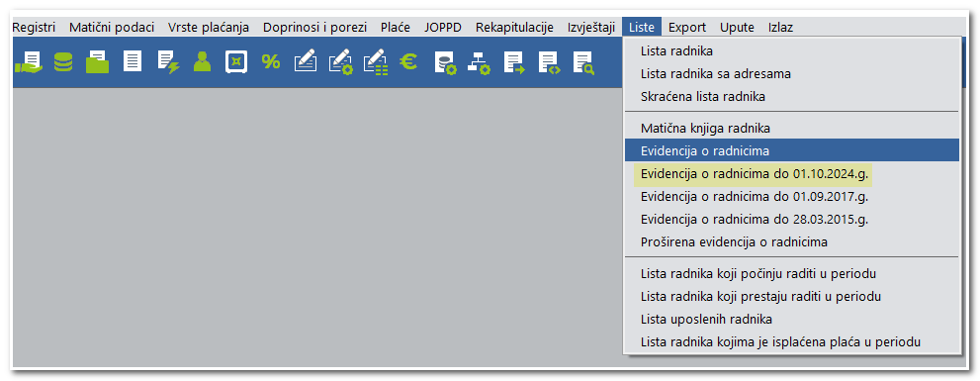Select highlighted Evidencija o radnicima entry

click(x=791, y=150)
